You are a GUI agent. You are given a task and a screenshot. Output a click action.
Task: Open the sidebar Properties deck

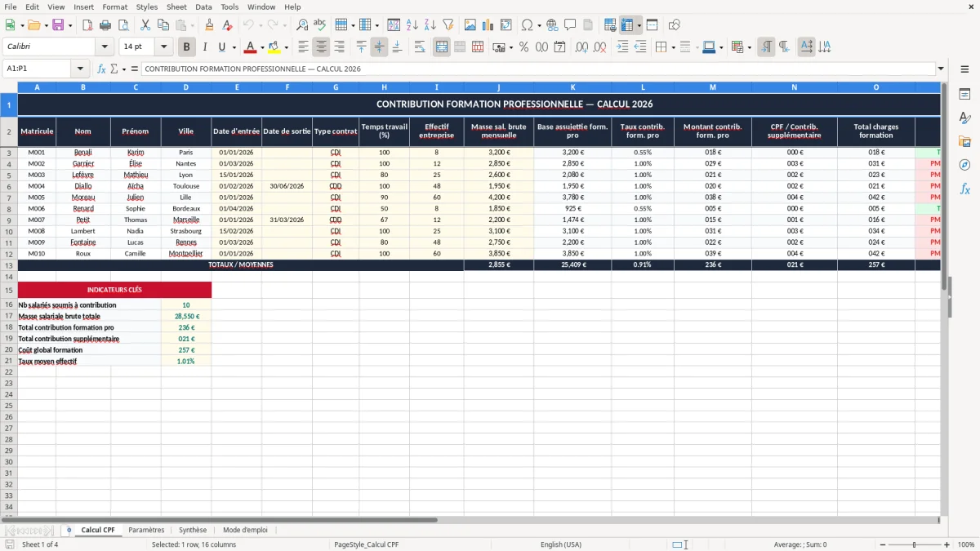point(964,95)
